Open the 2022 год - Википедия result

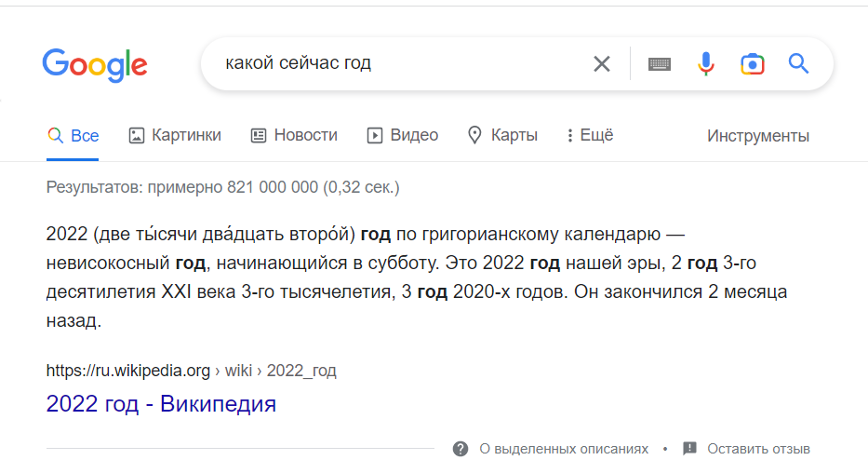[161, 404]
